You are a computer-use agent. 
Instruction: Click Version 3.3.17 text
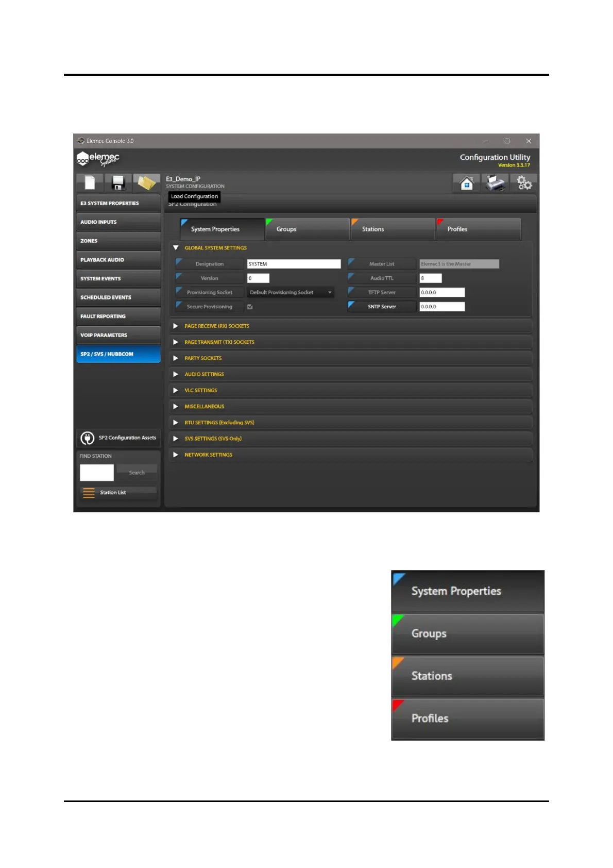tap(514, 165)
